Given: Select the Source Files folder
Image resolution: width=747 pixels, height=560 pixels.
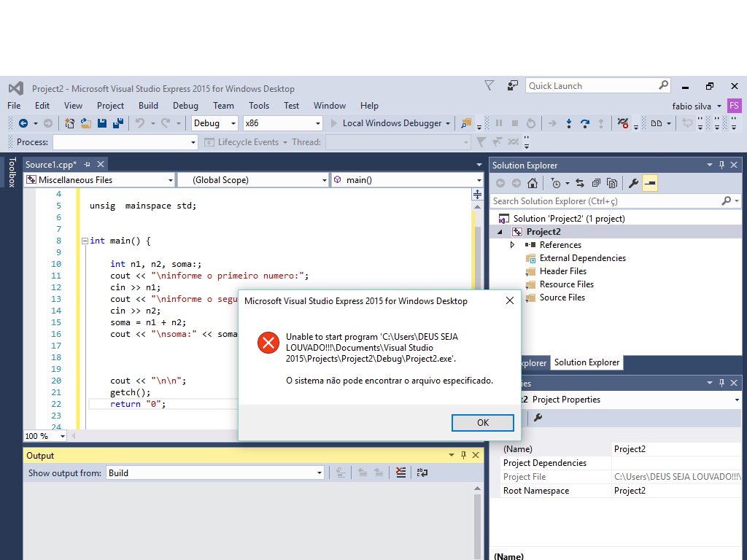Looking at the screenshot, I should pyautogui.click(x=562, y=297).
